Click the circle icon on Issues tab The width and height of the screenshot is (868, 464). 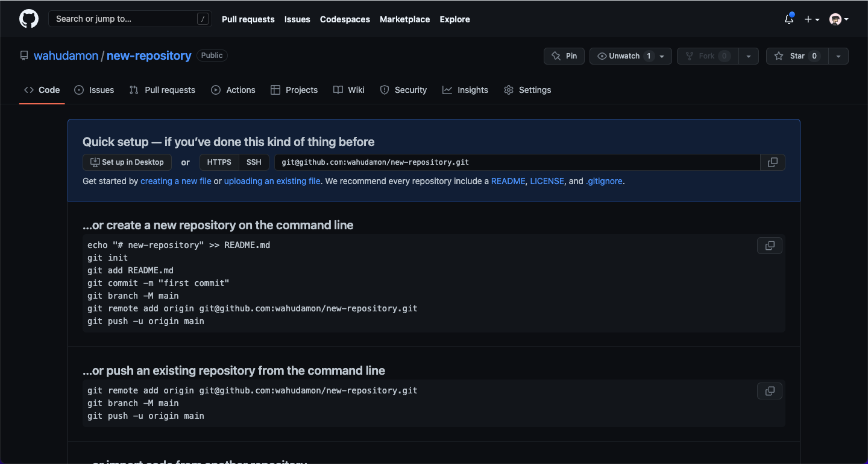click(79, 90)
